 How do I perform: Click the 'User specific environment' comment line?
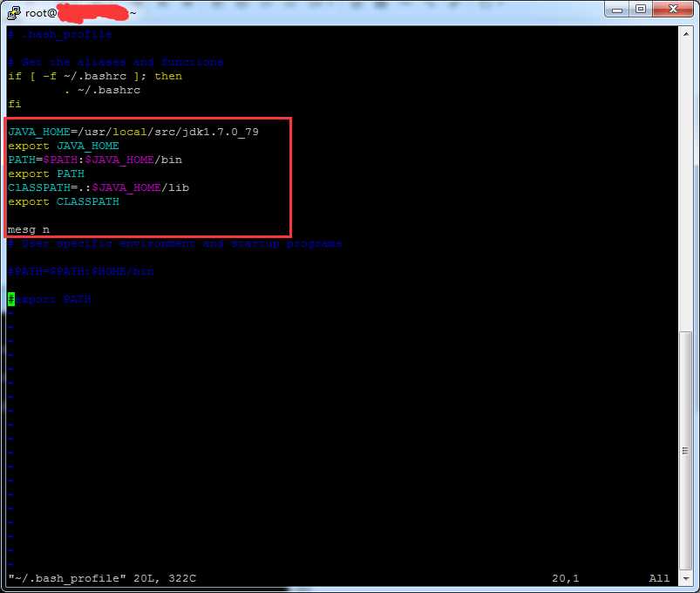tap(175, 244)
